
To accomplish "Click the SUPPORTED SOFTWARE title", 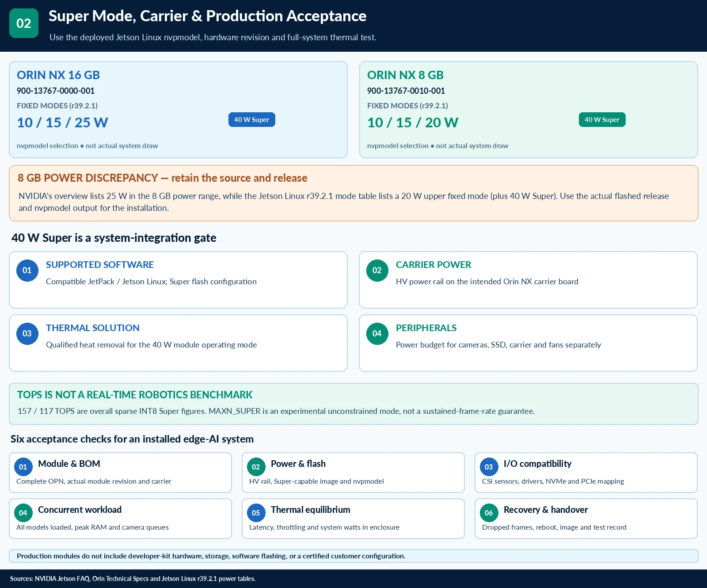I will [x=100, y=265].
